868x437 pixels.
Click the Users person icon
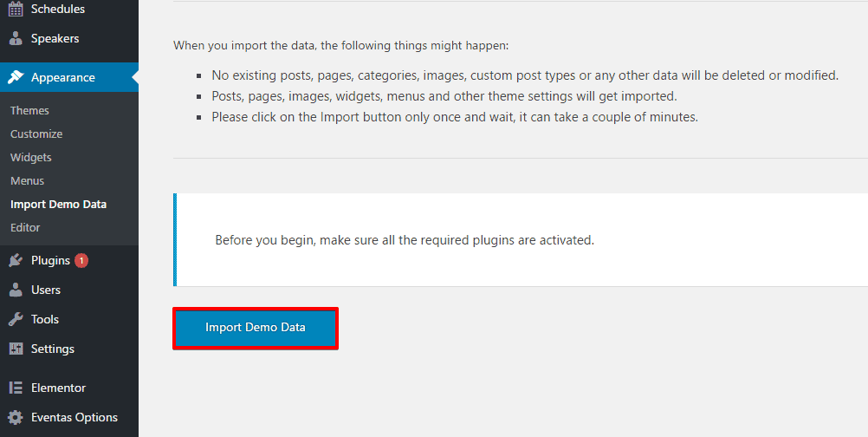click(x=16, y=290)
